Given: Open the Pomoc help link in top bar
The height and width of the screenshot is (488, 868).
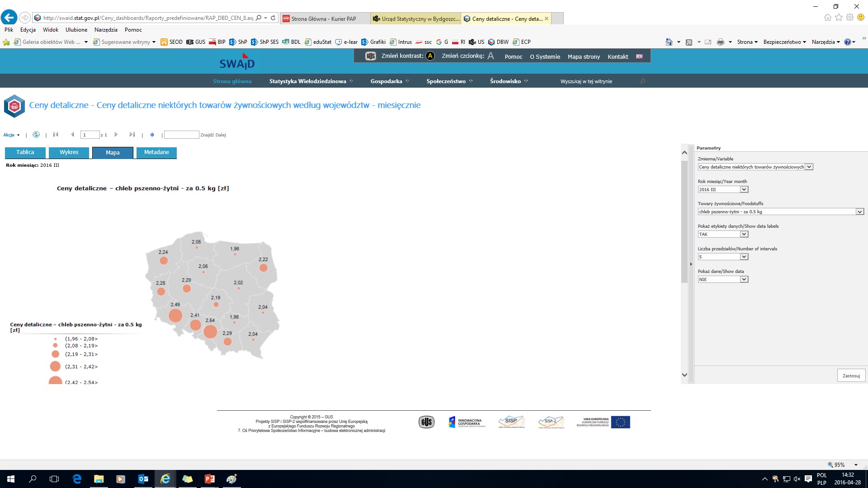Looking at the screenshot, I should tap(514, 56).
